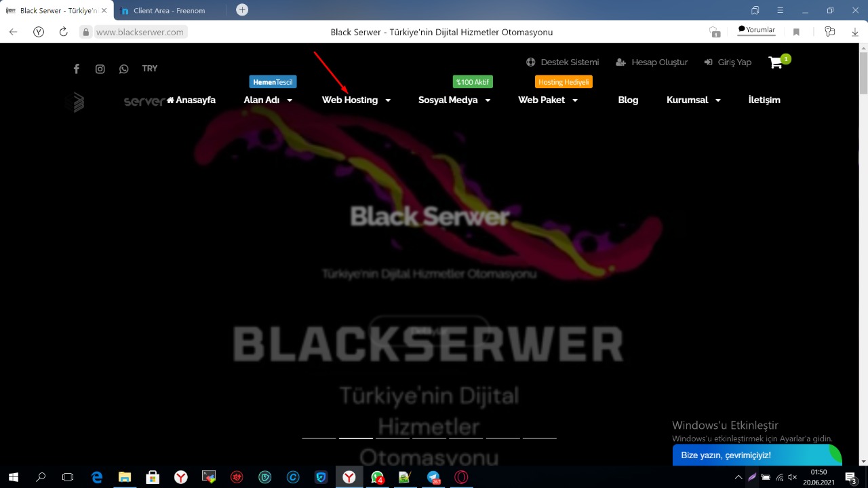Click the blackserwer.com address field

coord(140,32)
